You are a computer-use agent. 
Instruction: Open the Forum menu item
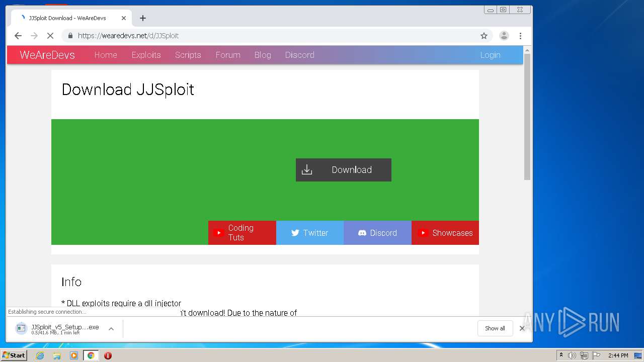(228, 55)
